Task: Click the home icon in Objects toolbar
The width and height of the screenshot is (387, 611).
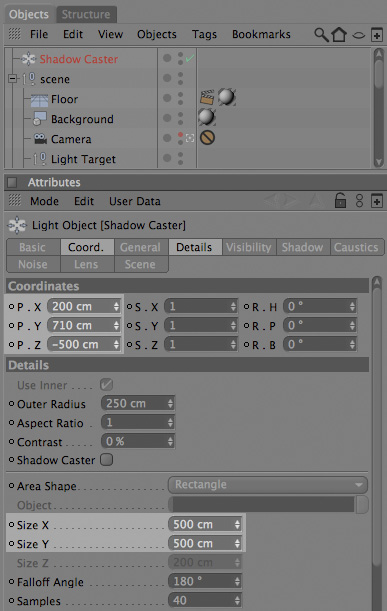Action: (x=339, y=34)
